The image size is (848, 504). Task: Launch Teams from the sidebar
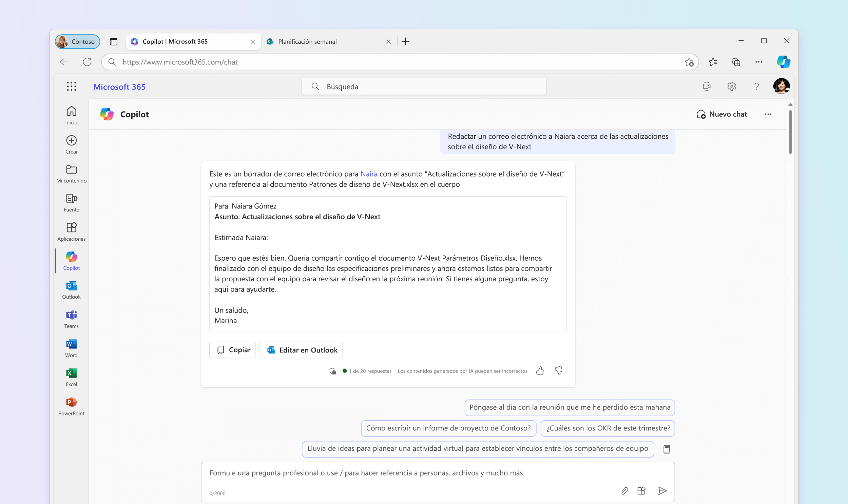point(71,319)
